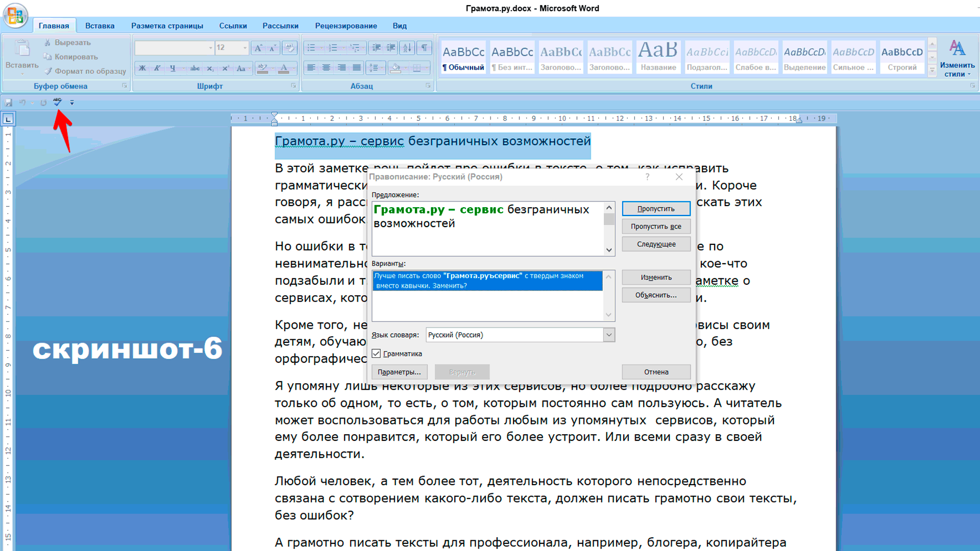
Task: Click the spelling check icon in quick access toolbar
Action: [57, 102]
